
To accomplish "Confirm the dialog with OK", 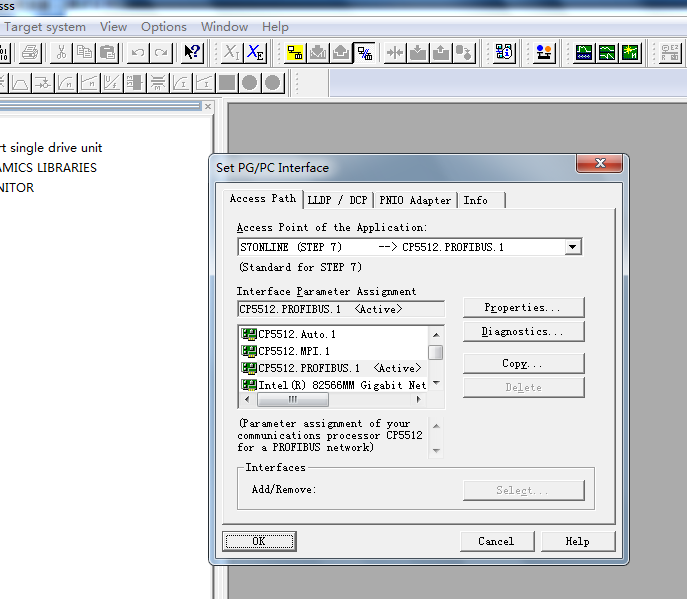I will (259, 541).
